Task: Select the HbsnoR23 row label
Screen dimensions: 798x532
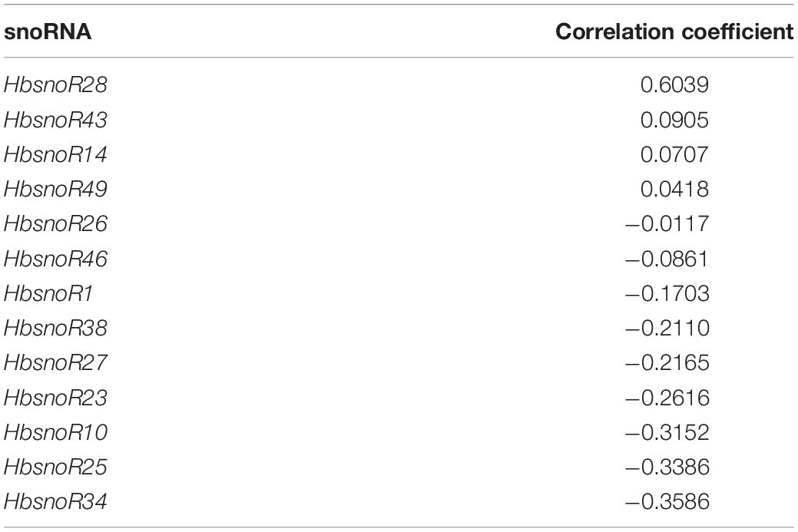Action: (55, 398)
